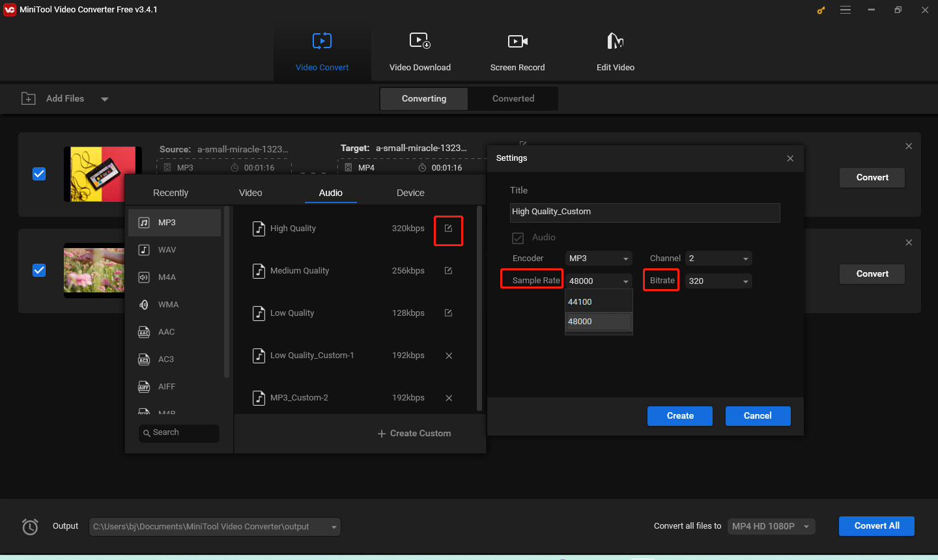
Task: Click the scheduled task clock icon
Action: click(30, 527)
